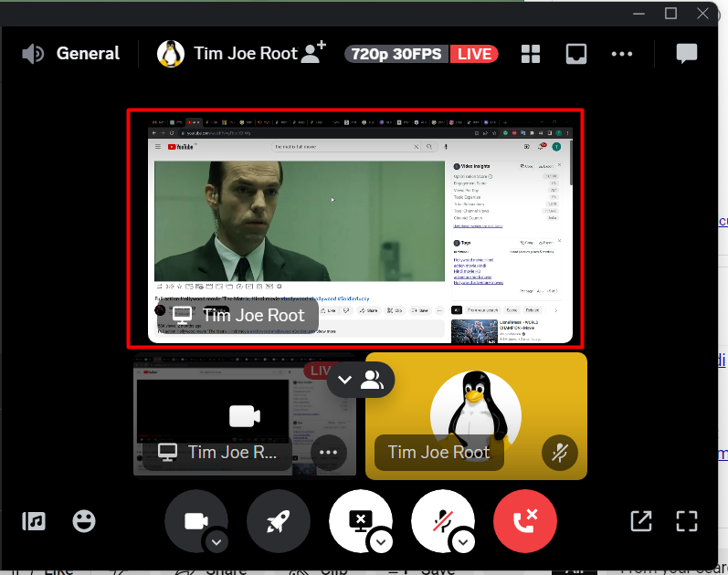
Task: Select the small Tim Joe Root stream preview
Action: coord(245,414)
